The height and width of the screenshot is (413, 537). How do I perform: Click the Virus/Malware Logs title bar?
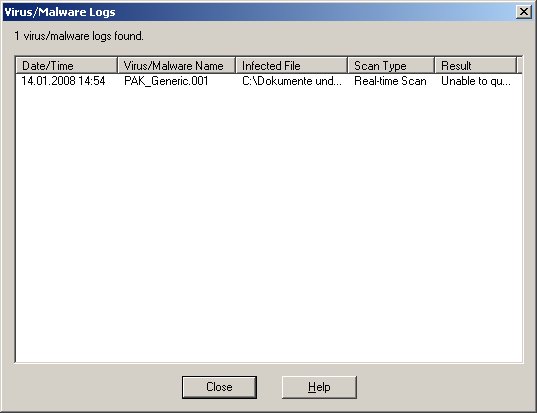[259, 12]
